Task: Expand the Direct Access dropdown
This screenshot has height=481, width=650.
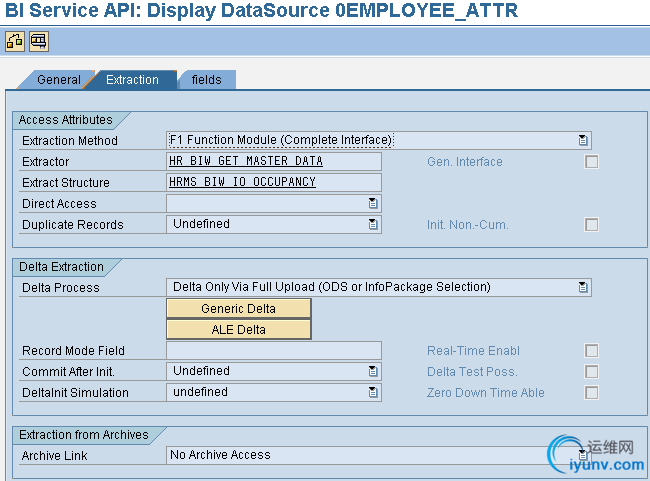Action: [x=373, y=203]
